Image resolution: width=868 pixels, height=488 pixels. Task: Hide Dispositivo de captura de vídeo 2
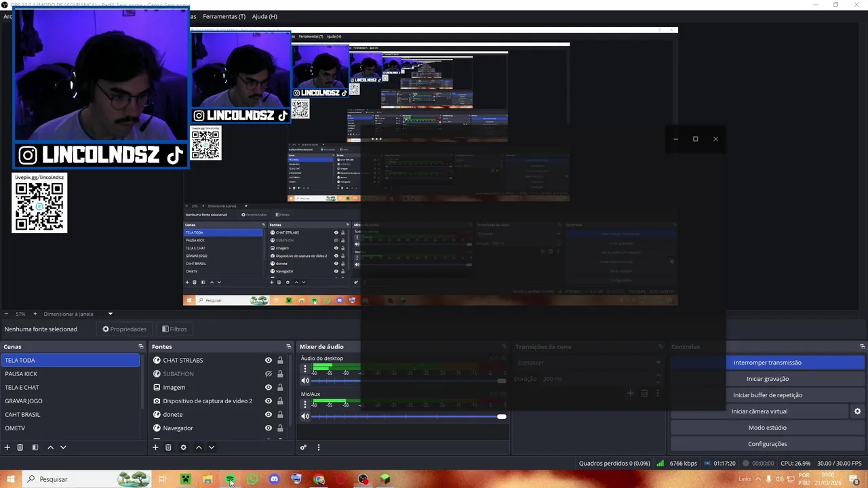click(269, 401)
